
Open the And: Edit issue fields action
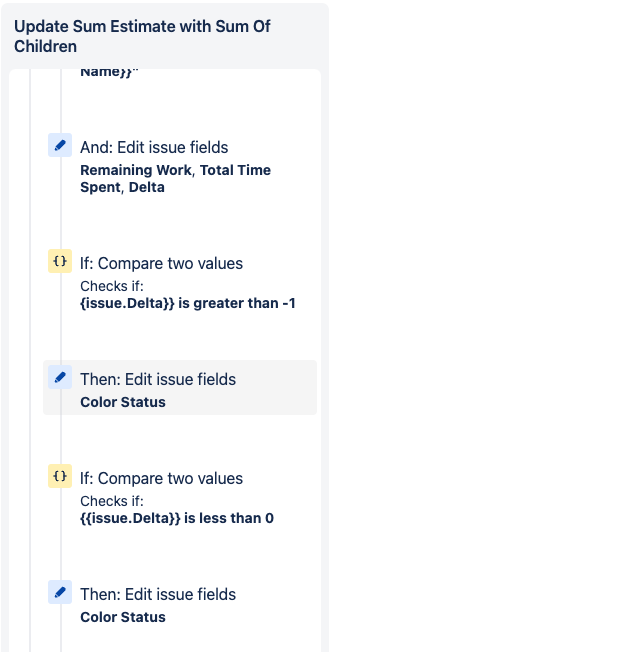click(x=154, y=148)
